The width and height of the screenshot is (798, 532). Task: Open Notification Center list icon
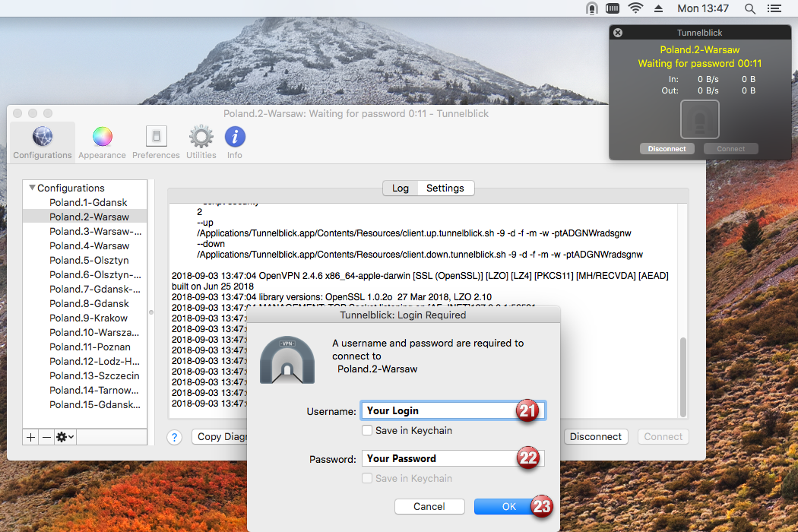(x=774, y=8)
